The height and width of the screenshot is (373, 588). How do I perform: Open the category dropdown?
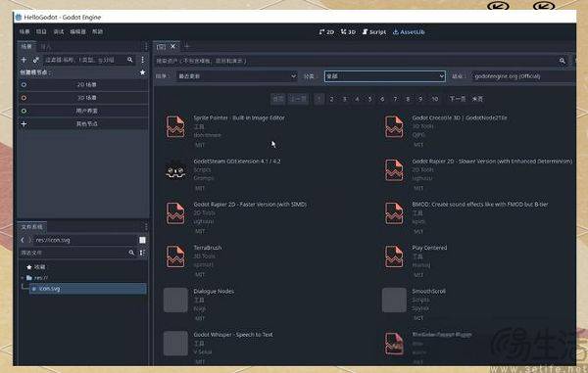pyautogui.click(x=385, y=76)
